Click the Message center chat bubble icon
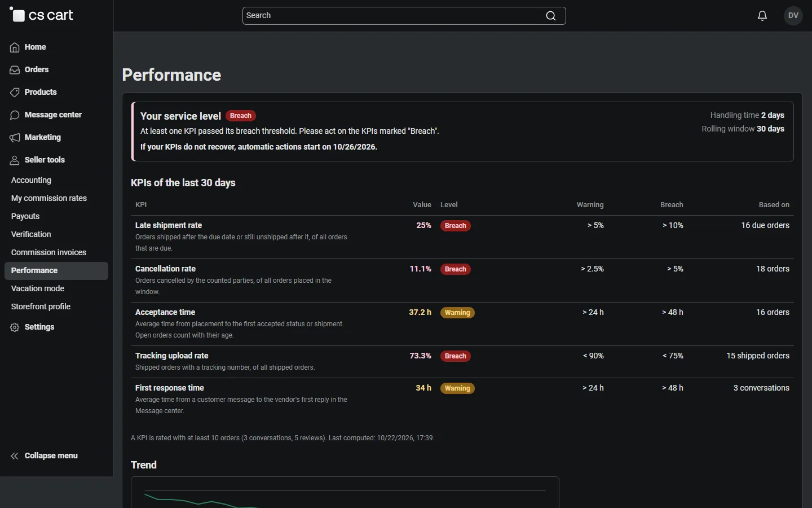This screenshot has width=812, height=508. click(15, 115)
